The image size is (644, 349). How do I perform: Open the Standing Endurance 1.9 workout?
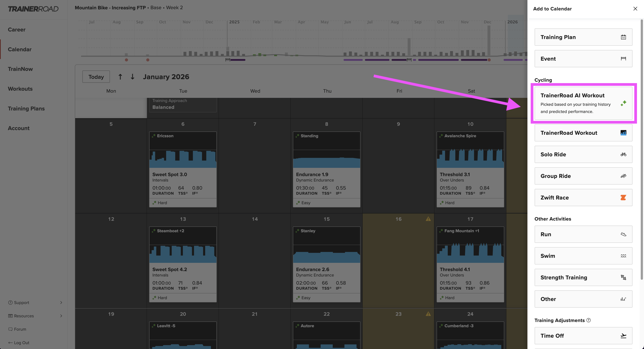coord(326,169)
